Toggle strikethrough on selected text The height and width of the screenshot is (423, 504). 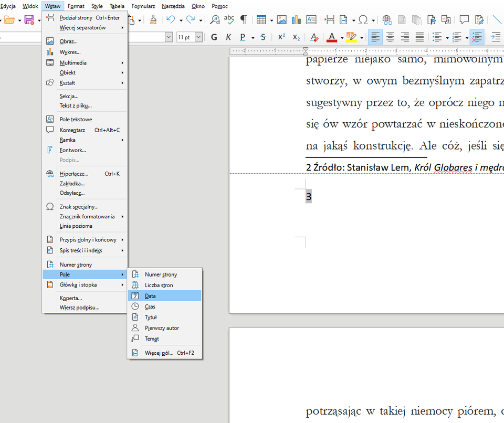[262, 37]
